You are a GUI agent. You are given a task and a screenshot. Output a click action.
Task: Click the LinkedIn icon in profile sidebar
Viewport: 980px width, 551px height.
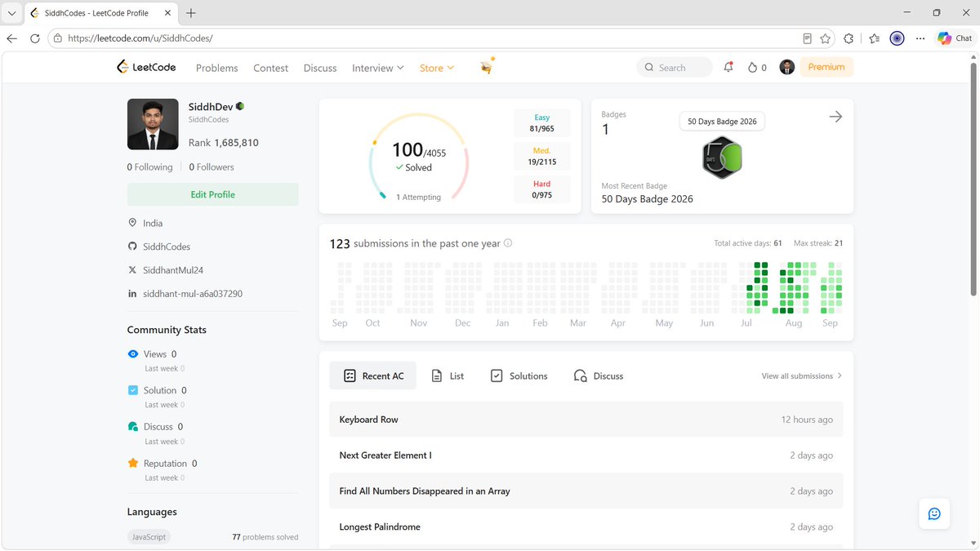[x=132, y=294]
